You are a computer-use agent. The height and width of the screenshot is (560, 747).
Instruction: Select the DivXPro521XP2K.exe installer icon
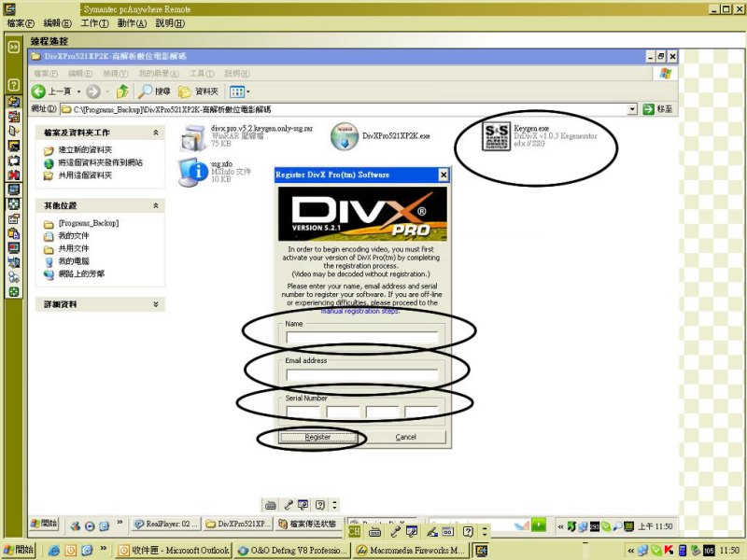(x=345, y=136)
